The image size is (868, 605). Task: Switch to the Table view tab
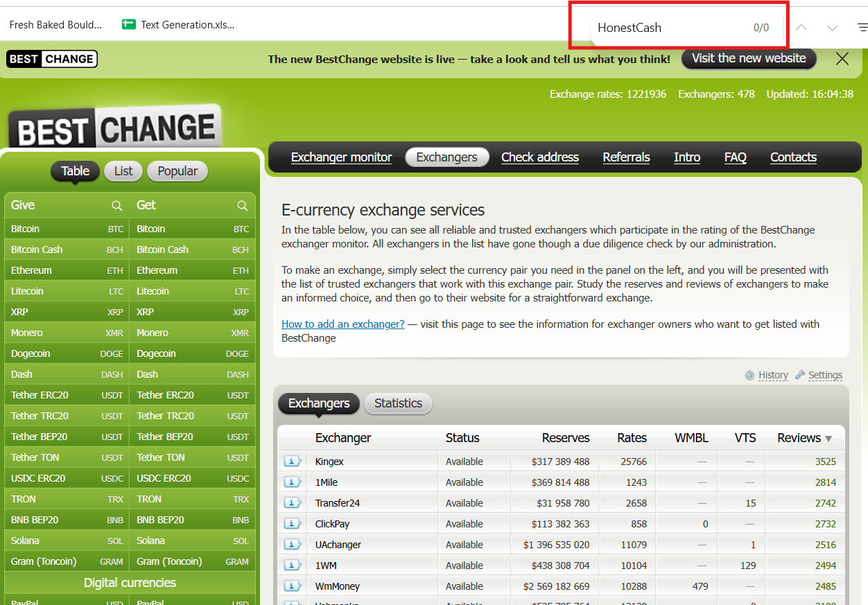click(x=75, y=171)
